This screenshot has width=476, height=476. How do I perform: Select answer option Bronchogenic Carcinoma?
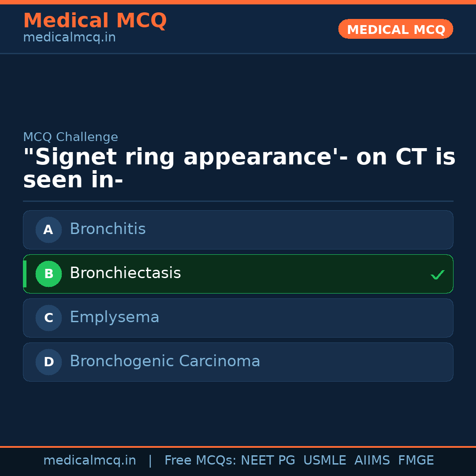(238, 362)
